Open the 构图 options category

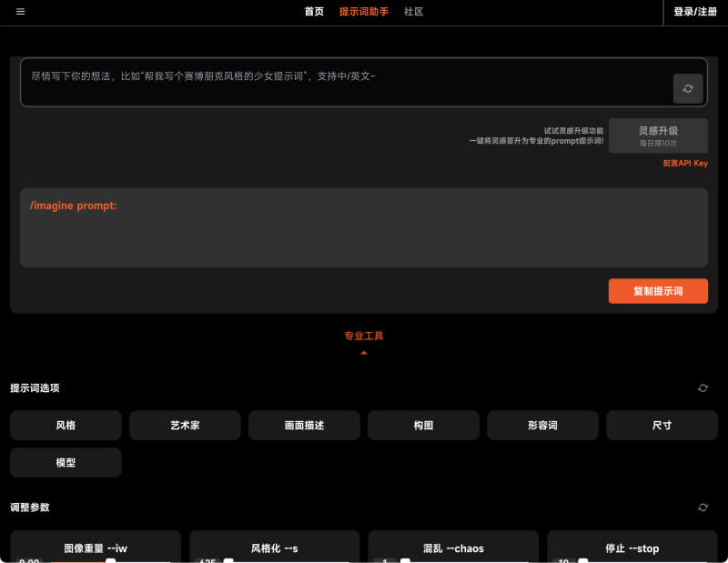pyautogui.click(x=423, y=426)
